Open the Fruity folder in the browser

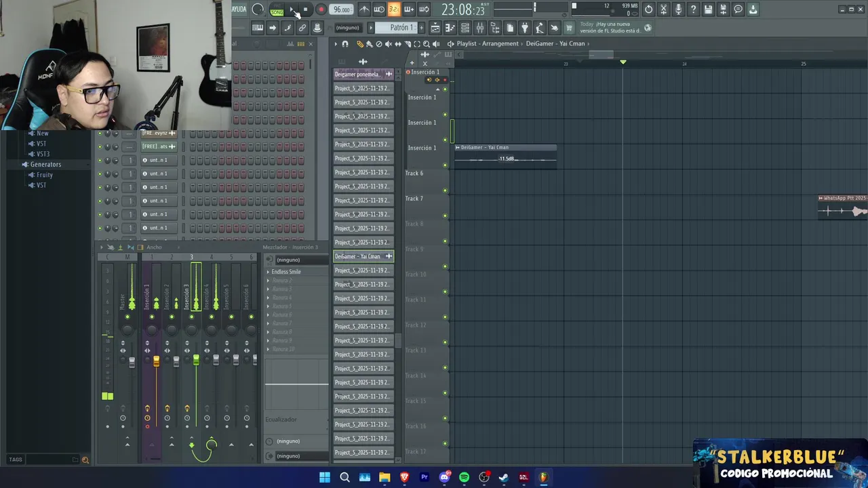point(45,175)
